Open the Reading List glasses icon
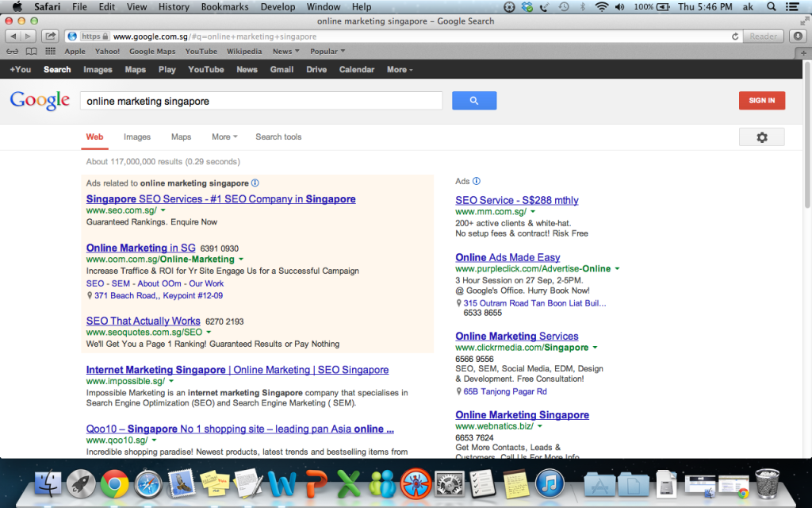The image size is (812, 508). 13,52
